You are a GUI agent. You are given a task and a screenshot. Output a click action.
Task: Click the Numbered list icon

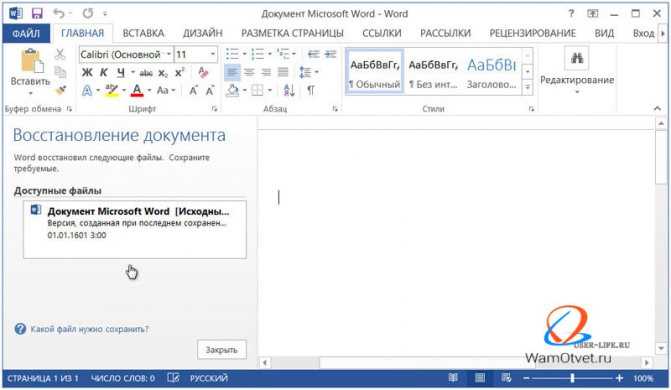click(x=257, y=54)
